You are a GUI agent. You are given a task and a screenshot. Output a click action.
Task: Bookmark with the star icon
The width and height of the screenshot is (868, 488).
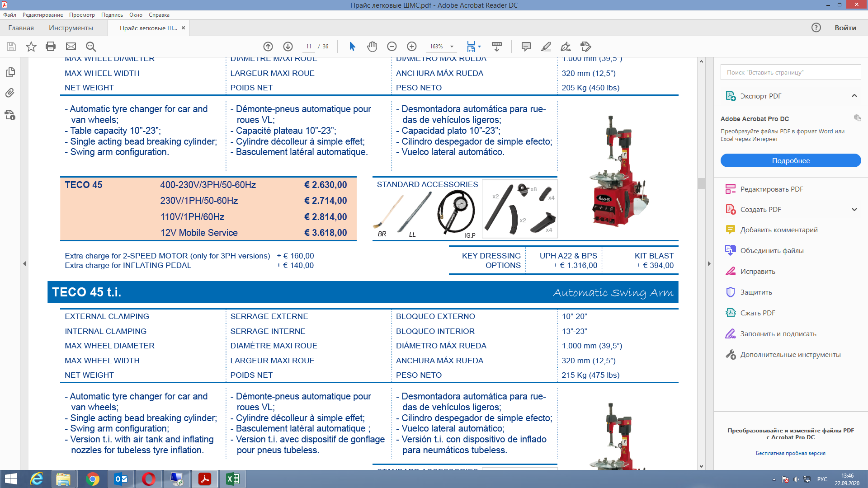[x=31, y=47]
